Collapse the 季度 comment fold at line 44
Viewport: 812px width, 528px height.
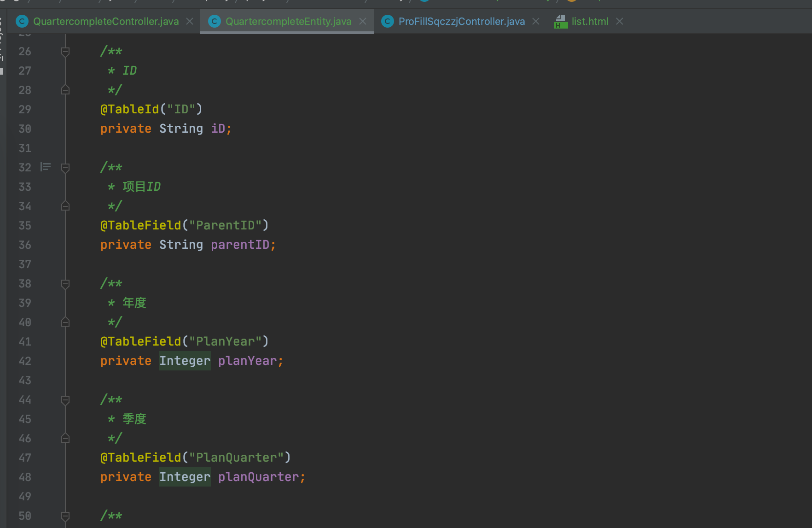click(65, 400)
